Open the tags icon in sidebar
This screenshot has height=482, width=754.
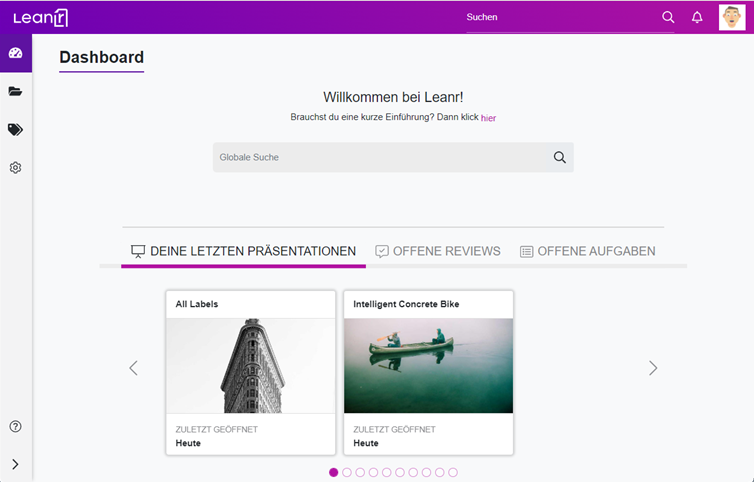pyautogui.click(x=15, y=130)
